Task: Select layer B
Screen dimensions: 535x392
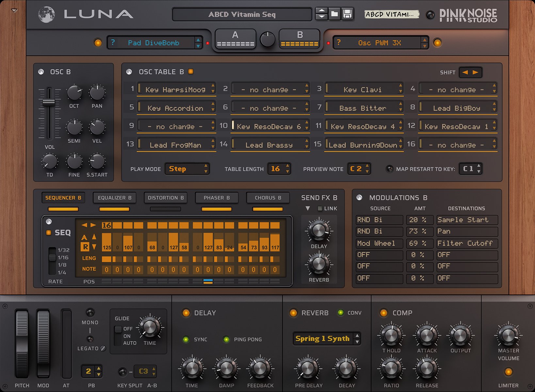Action: click(x=299, y=38)
